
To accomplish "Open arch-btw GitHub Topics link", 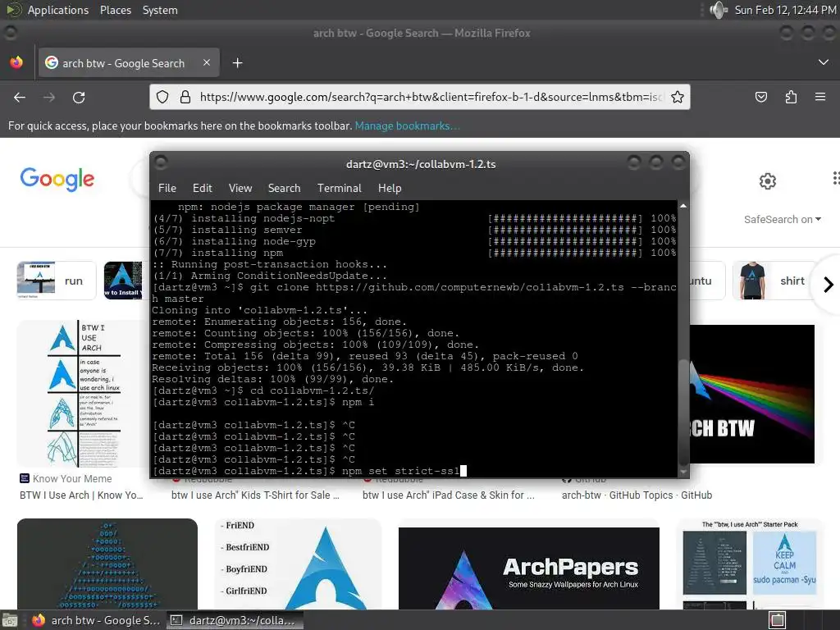I will pos(637,495).
